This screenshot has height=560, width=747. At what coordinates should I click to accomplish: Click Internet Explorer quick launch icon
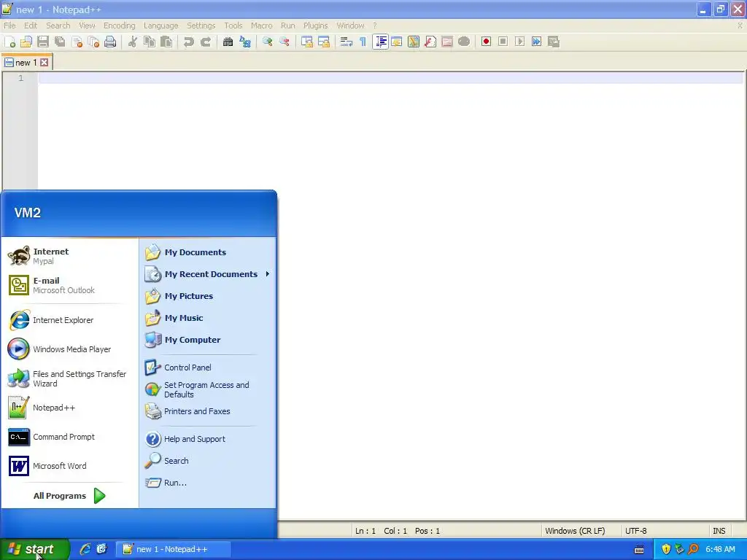click(x=85, y=549)
